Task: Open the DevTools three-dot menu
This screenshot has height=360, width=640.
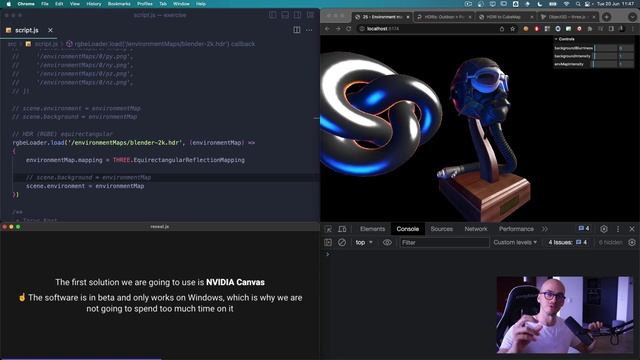Action: coord(618,229)
